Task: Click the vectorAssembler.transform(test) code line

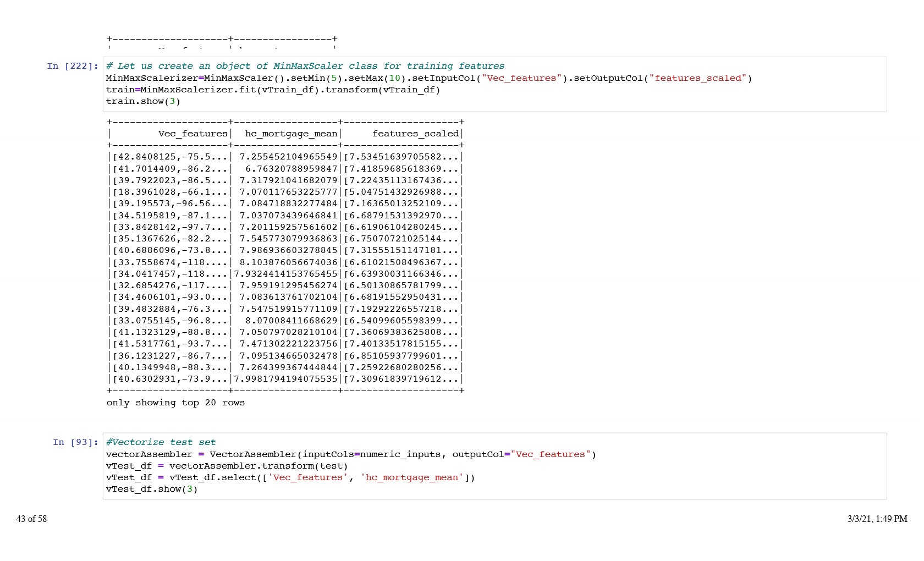Action: (227, 466)
